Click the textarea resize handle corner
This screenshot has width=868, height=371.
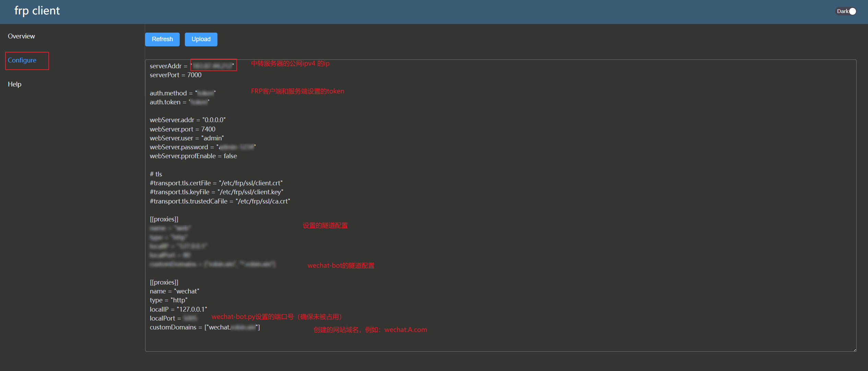pyautogui.click(x=854, y=350)
